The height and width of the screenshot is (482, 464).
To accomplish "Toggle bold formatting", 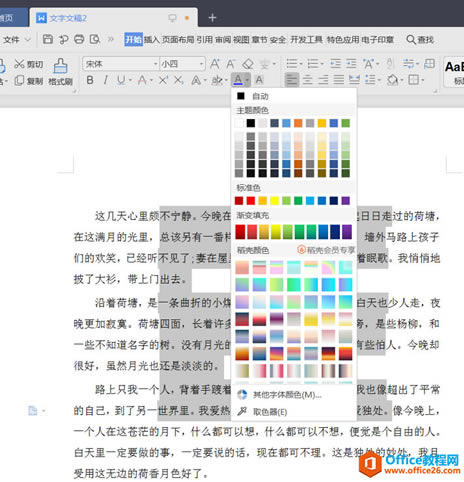I will (90, 80).
